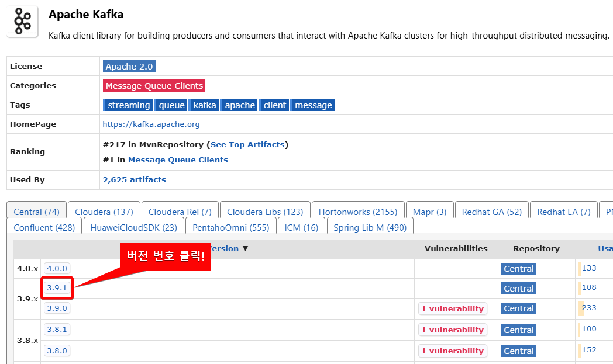View the 3.8.1 vulnerability badge
The height and width of the screenshot is (364, 613).
click(x=453, y=330)
